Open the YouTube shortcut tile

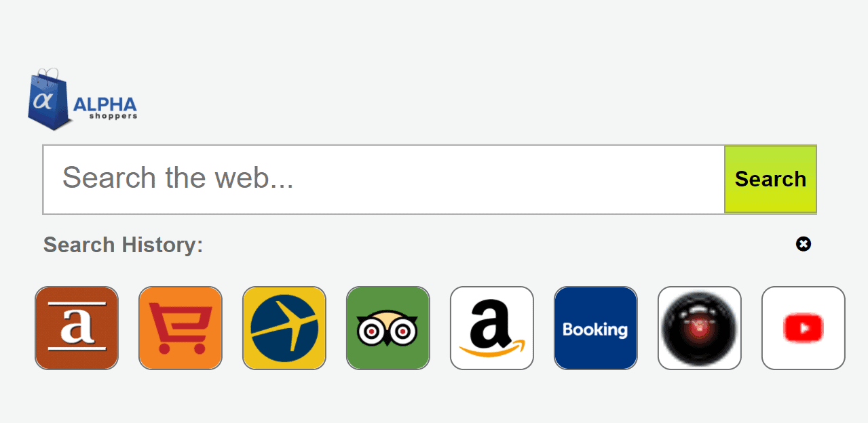804,328
